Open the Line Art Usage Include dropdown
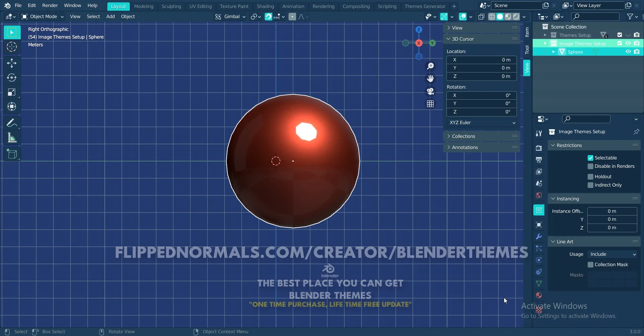Screen dimensions: 644x336 click(612, 254)
